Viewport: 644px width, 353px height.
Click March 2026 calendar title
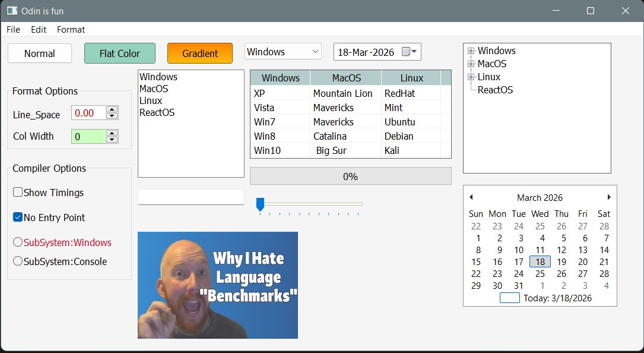(x=540, y=197)
